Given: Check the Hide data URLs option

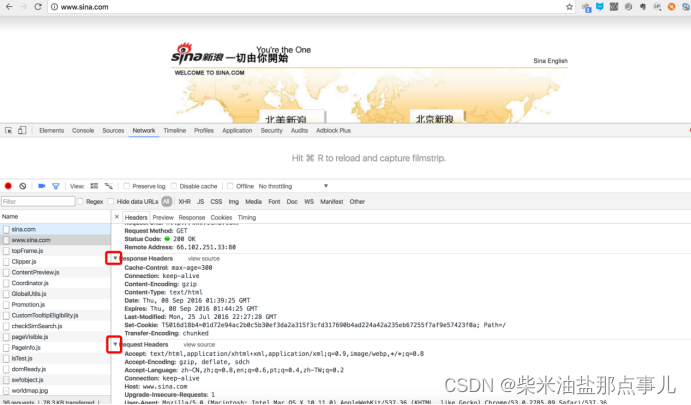Looking at the screenshot, I should click(x=111, y=201).
